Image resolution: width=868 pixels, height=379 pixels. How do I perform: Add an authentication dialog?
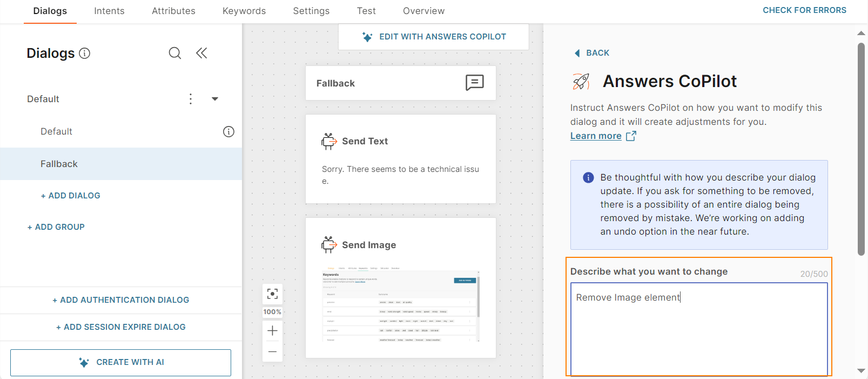click(121, 300)
